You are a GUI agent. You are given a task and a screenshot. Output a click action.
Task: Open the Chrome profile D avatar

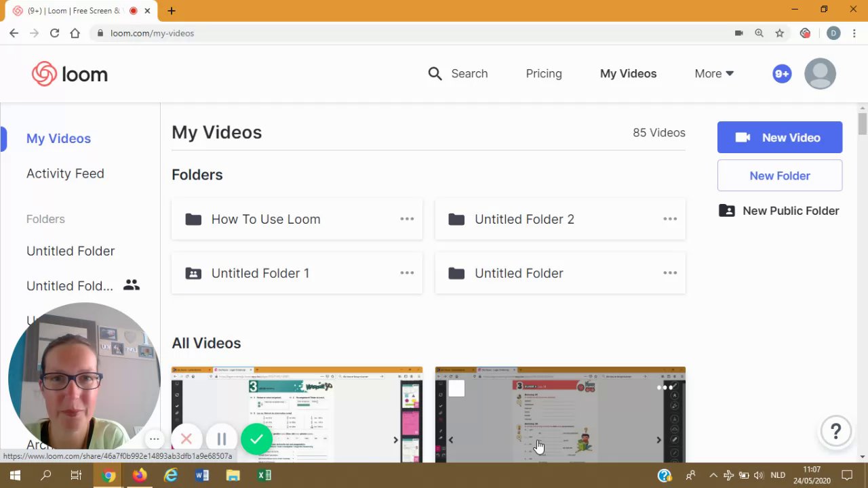pyautogui.click(x=833, y=33)
